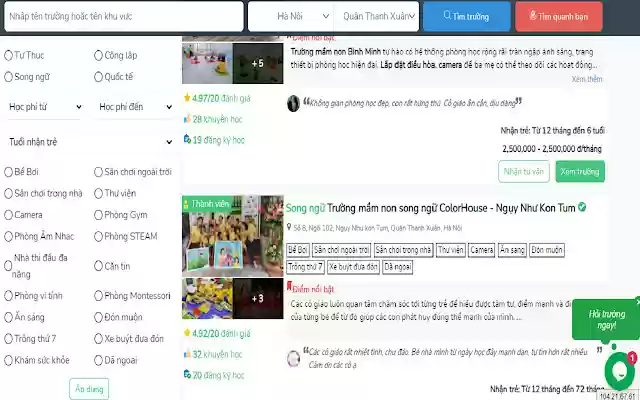Click the 20 đăng ký học icon
The height and width of the screenshot is (400, 640).
coord(187,375)
